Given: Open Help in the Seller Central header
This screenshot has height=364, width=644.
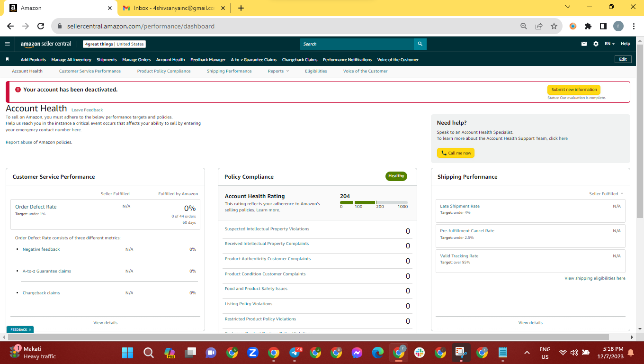Looking at the screenshot, I should click(x=626, y=44).
